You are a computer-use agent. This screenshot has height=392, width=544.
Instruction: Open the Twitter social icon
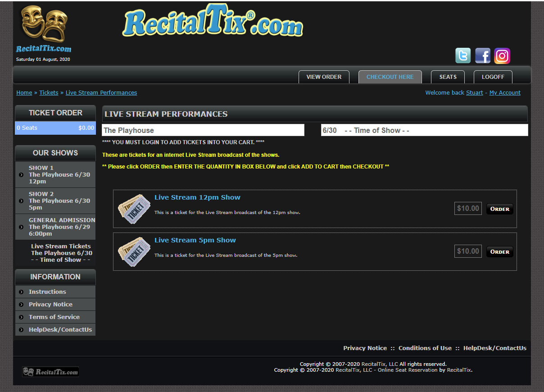463,55
